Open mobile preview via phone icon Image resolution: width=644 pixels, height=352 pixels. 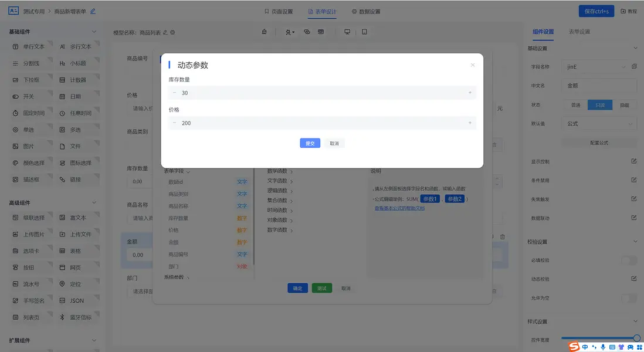(x=364, y=31)
